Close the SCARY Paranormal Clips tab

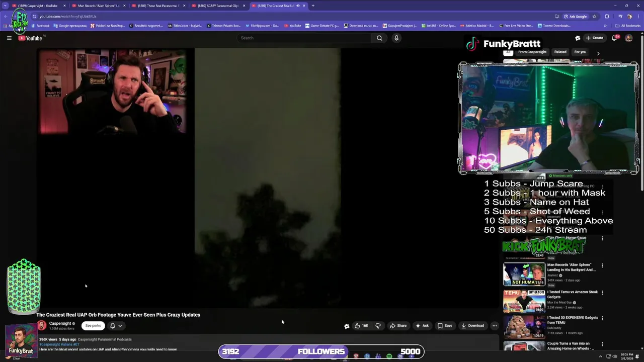click(x=244, y=6)
